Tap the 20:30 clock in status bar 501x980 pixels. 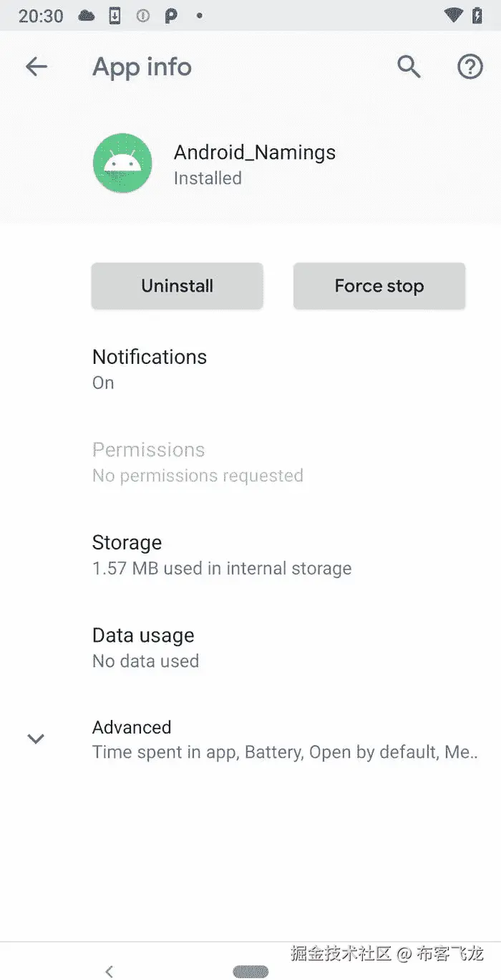pos(41,16)
